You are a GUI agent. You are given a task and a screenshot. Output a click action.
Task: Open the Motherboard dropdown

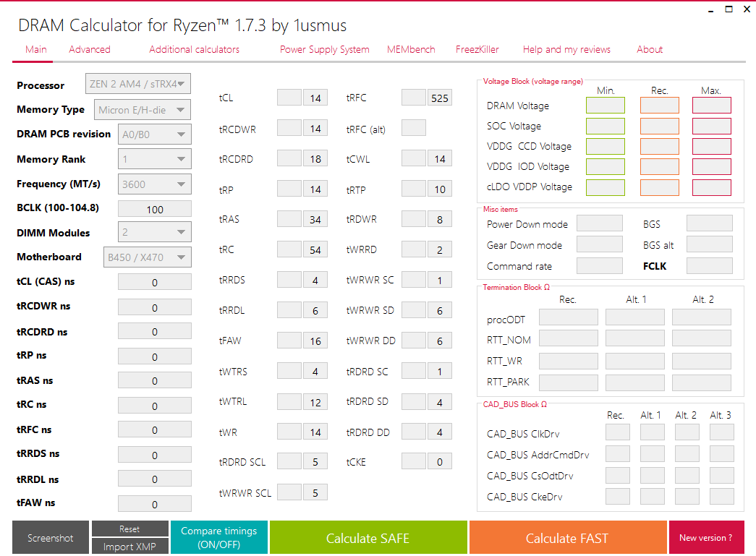click(x=147, y=257)
